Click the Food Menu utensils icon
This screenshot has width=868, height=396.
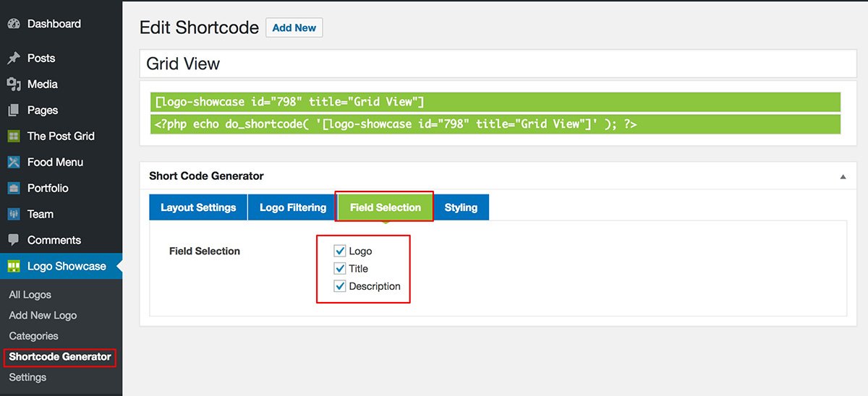[14, 162]
